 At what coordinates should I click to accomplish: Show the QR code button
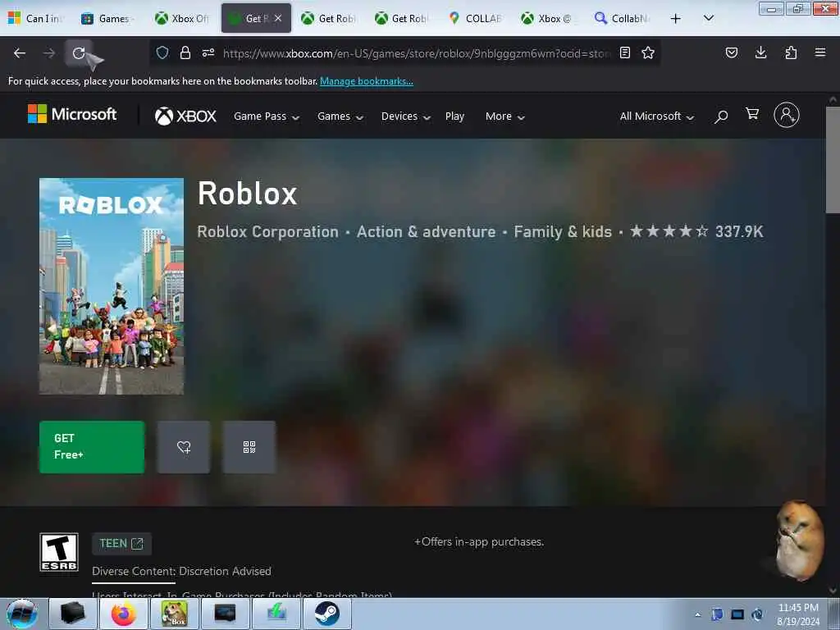249,447
